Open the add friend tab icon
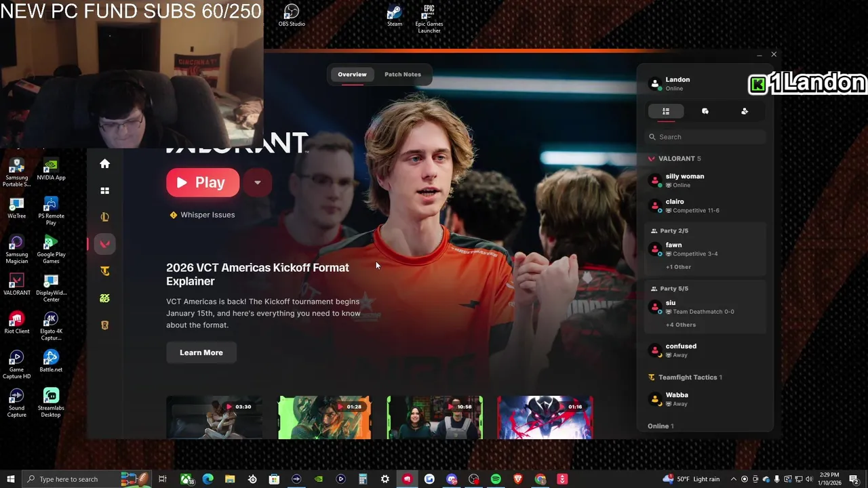This screenshot has height=488, width=868. click(745, 111)
